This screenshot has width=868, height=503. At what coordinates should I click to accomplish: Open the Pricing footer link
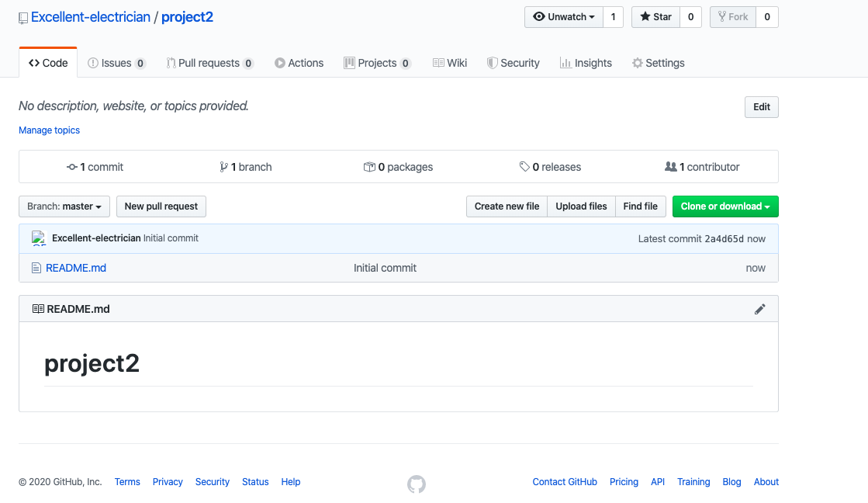(x=624, y=482)
